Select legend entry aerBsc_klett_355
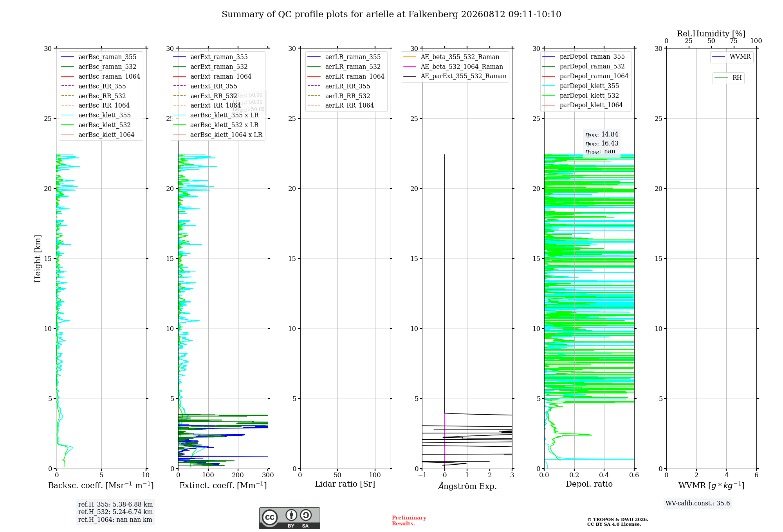Viewport: 783px width, 532px height. tap(96, 115)
